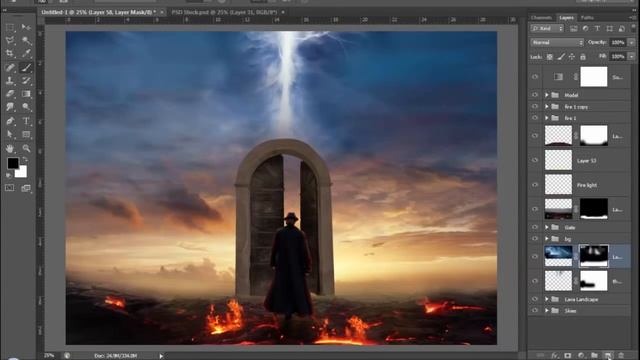Delete layer using trash icon
The height and width of the screenshot is (360, 640).
[x=621, y=356]
